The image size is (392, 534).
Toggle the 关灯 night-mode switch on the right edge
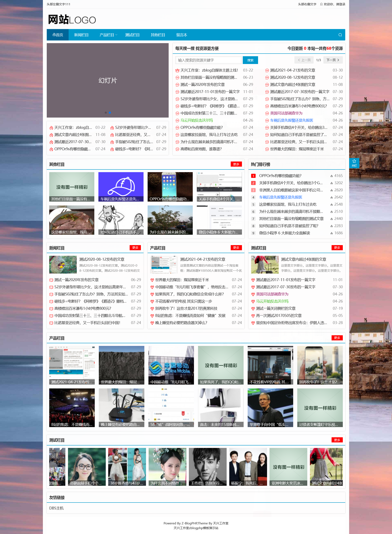click(354, 163)
